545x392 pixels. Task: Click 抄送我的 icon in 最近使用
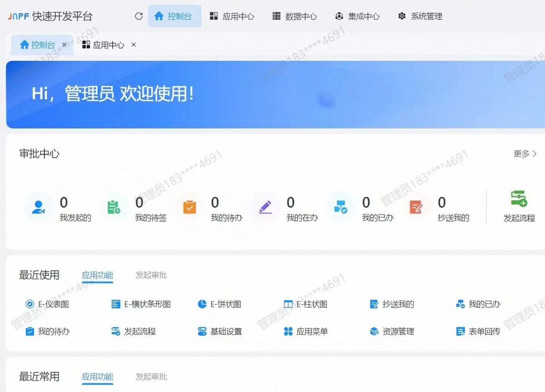tap(374, 304)
